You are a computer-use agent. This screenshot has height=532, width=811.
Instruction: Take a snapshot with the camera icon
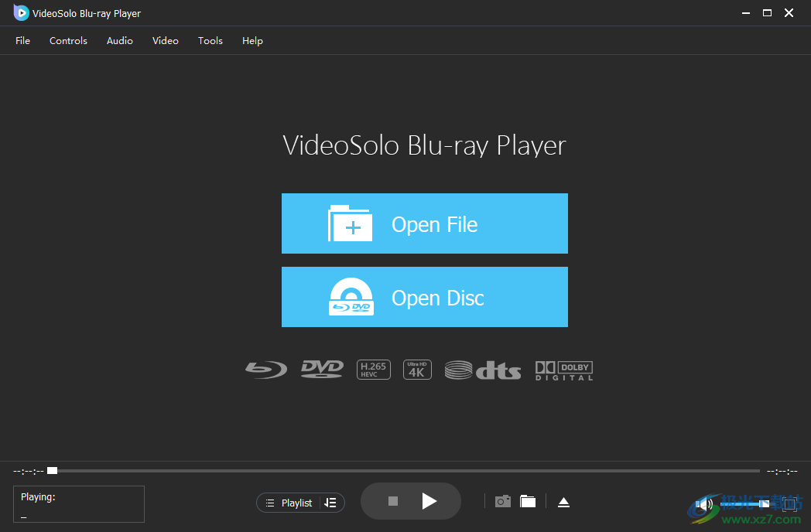503,502
